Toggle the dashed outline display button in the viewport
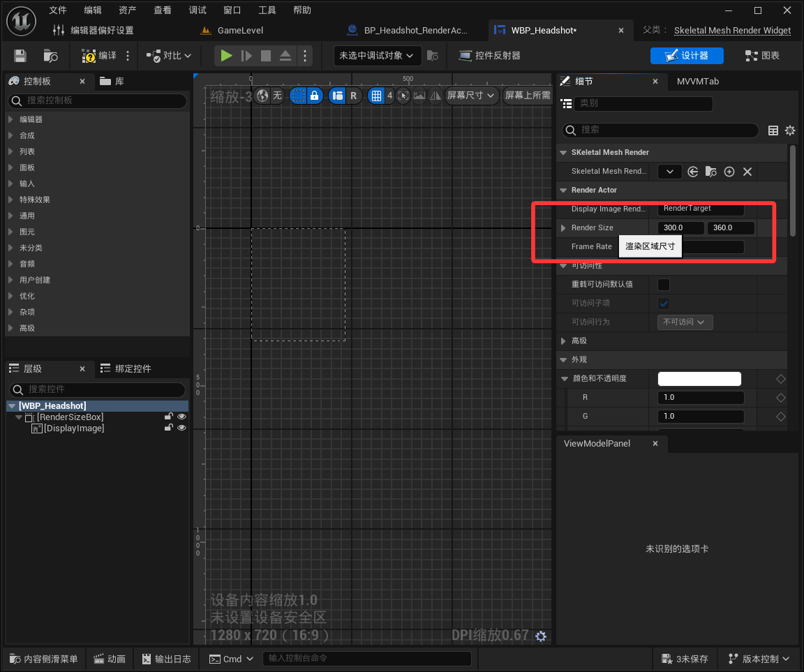 coord(298,96)
